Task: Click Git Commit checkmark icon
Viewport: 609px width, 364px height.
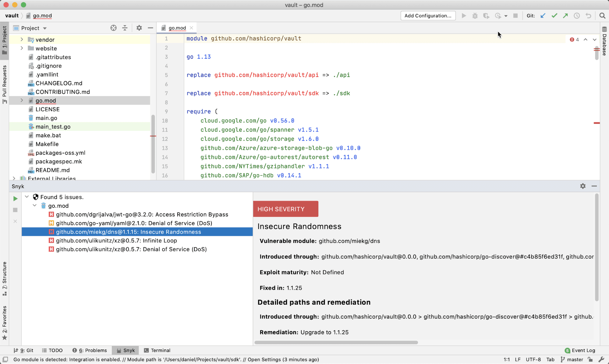Action: [x=554, y=16]
